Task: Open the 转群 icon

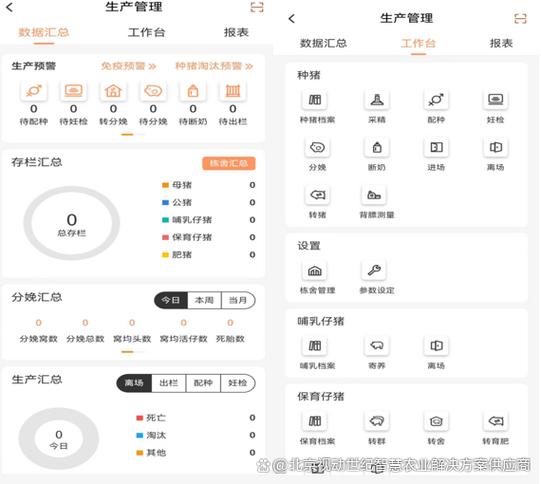Action: [x=377, y=421]
